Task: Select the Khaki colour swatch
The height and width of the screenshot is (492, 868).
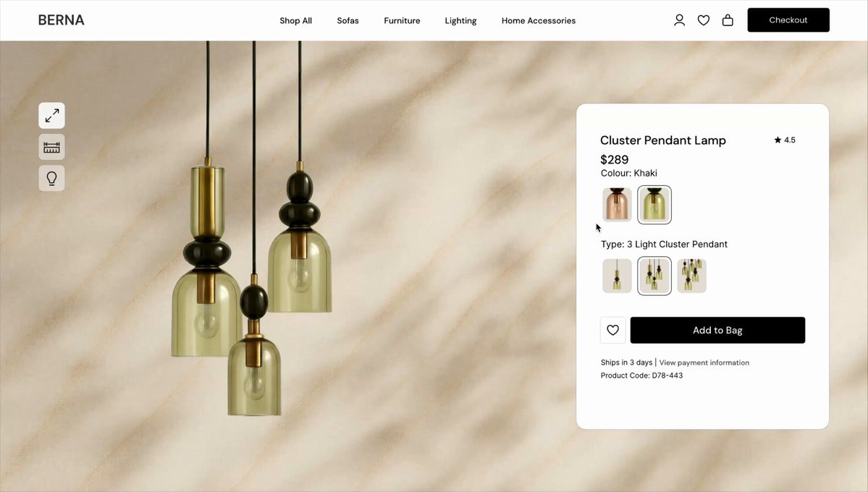Action: click(654, 205)
